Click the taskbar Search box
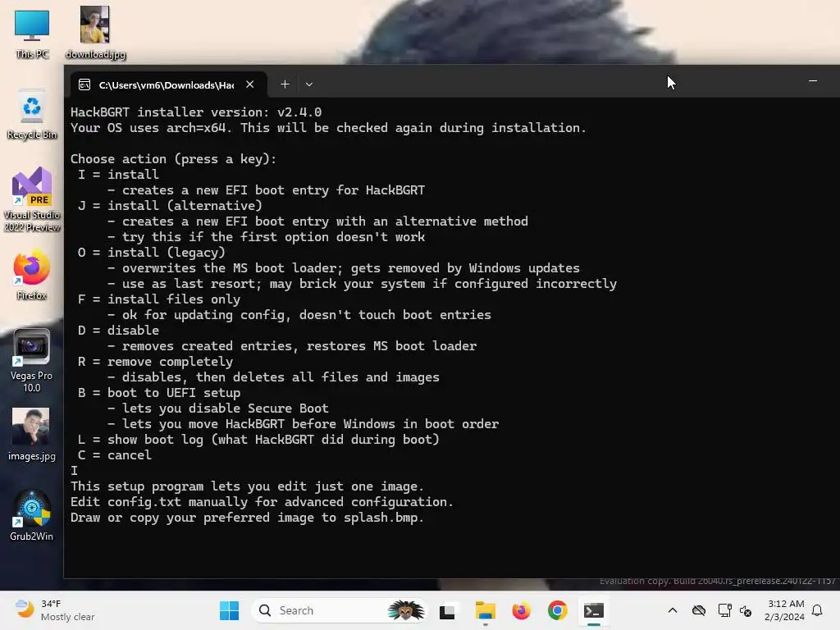 (x=339, y=610)
